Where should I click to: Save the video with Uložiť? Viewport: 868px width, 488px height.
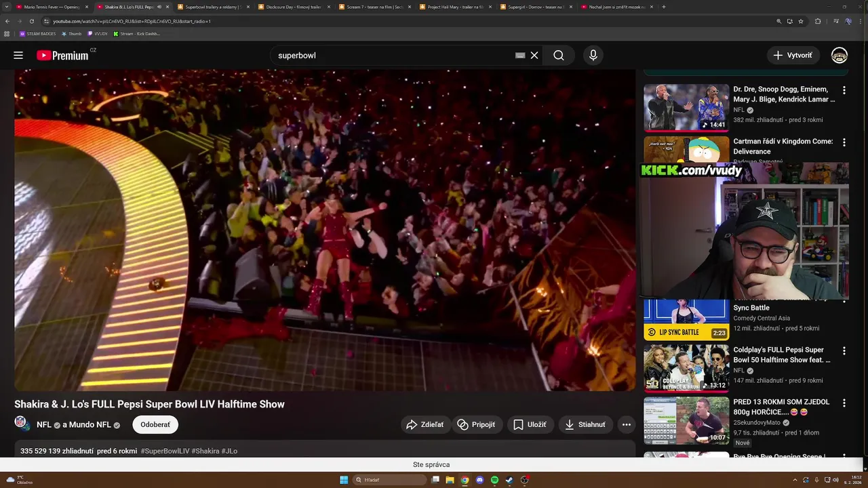(530, 425)
